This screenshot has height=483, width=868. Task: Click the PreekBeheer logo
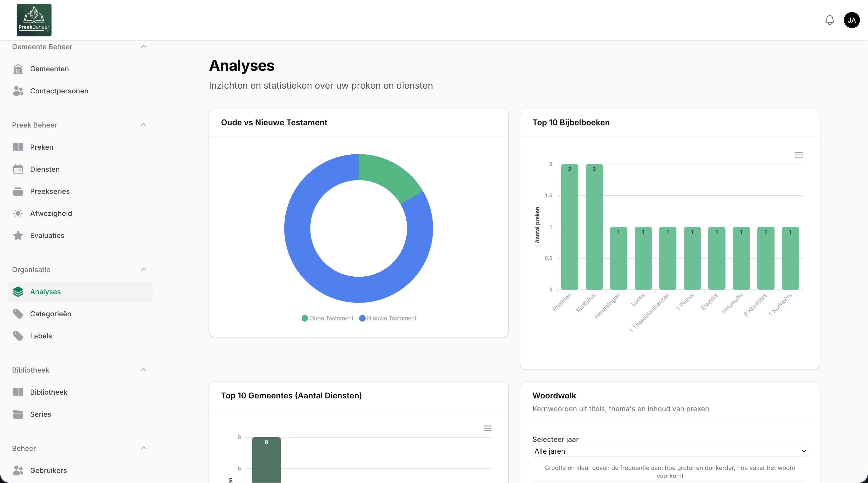pos(34,20)
